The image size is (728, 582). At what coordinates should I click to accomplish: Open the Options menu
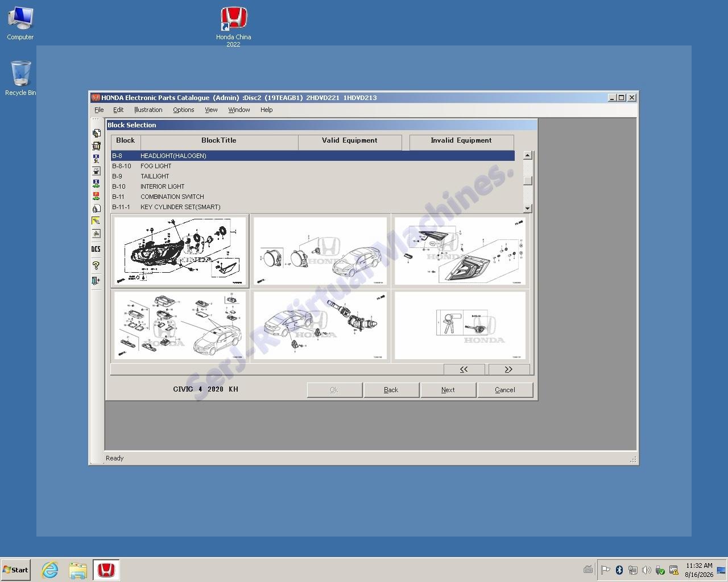point(184,110)
